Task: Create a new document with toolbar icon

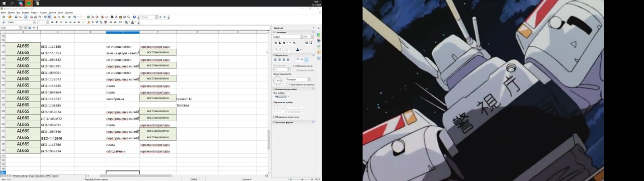Action: click(4, 17)
